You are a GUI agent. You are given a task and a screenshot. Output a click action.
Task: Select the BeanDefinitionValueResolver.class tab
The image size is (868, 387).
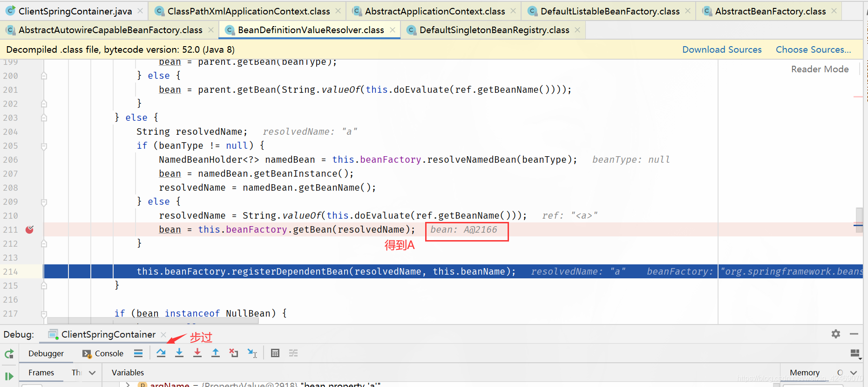[311, 30]
